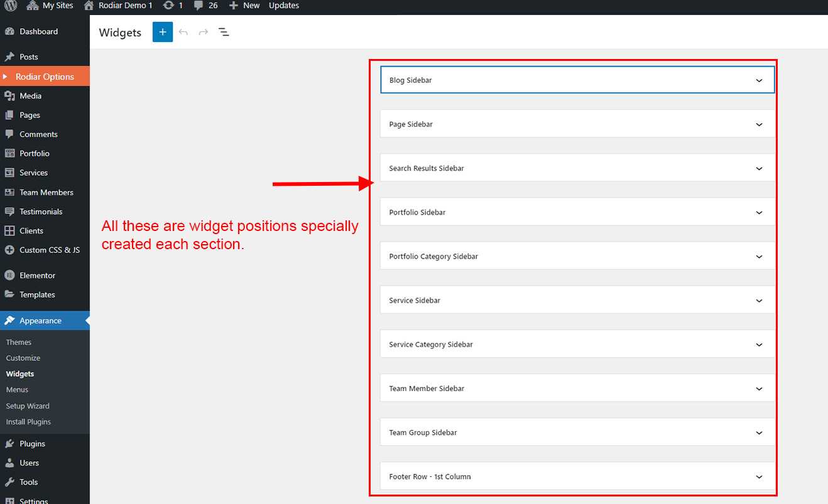This screenshot has height=504, width=828.
Task: Open the Appearance menu in sidebar
Action: click(40, 321)
